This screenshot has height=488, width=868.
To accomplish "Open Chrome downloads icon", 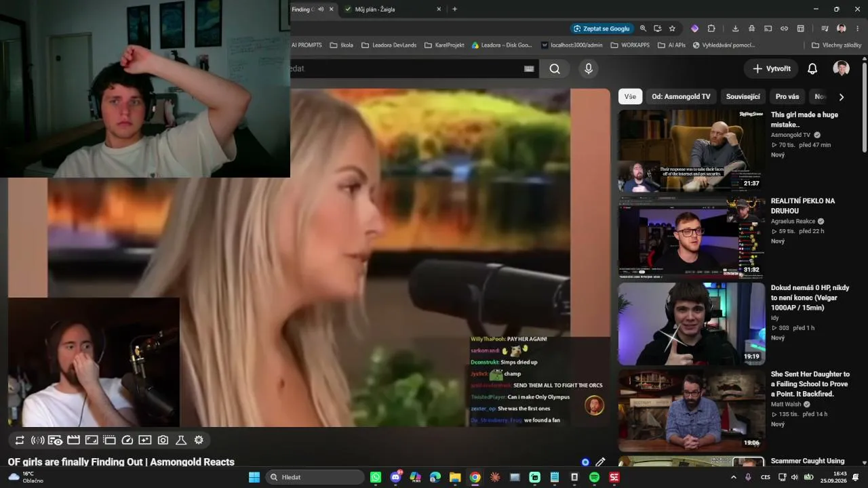I will click(x=735, y=28).
